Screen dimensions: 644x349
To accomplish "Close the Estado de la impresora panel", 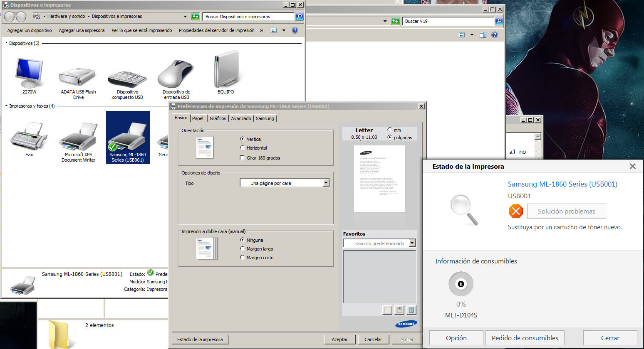I will pos(633,166).
